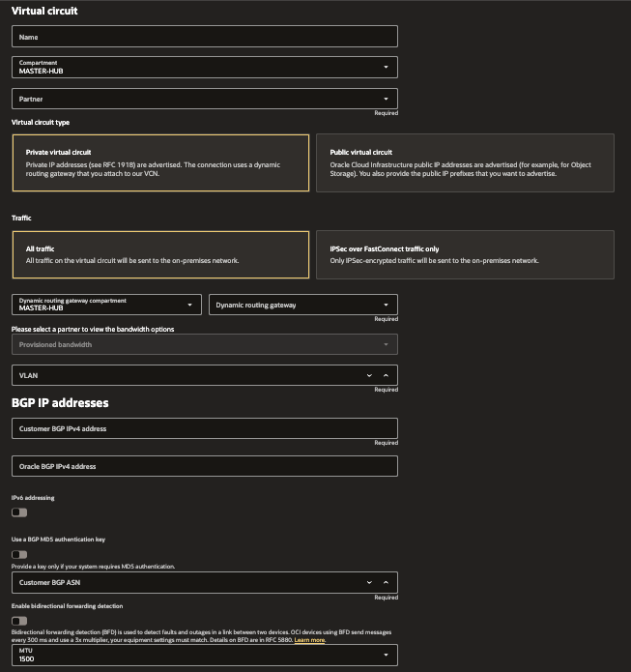Image resolution: width=631 pixels, height=672 pixels.
Task: Click the virtual circuit Name input field
Action: (x=204, y=37)
